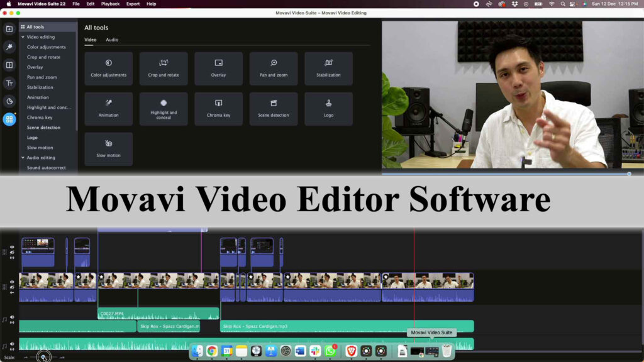Open the Stabilization tool tile
Viewport: 644px width, 362px height.
click(x=328, y=69)
